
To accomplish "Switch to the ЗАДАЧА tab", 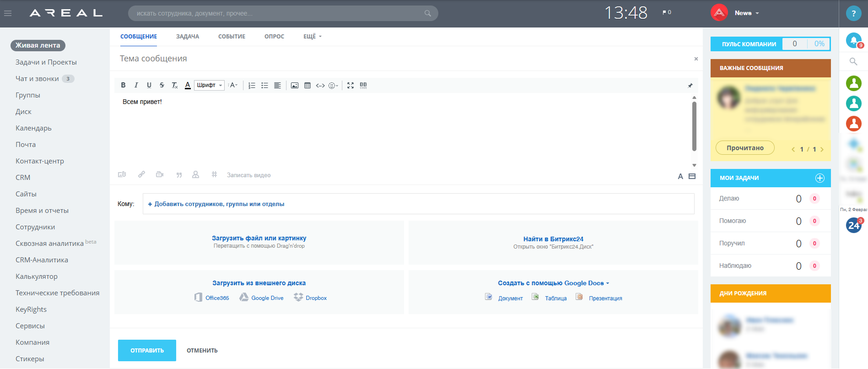I will pos(188,37).
